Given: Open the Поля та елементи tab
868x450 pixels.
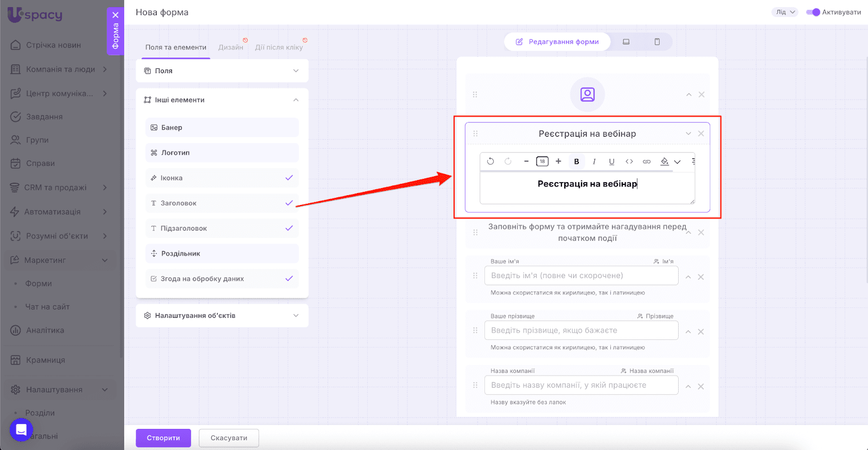Looking at the screenshot, I should pos(176,48).
